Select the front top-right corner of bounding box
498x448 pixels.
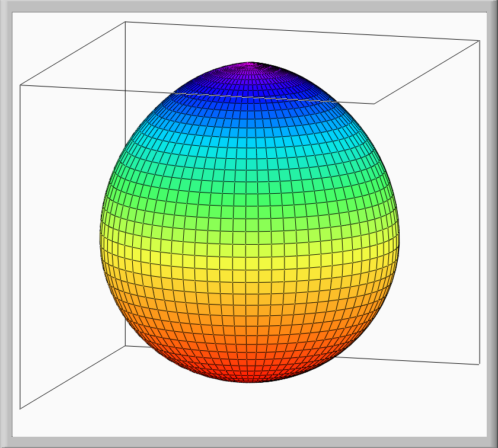(x=373, y=104)
